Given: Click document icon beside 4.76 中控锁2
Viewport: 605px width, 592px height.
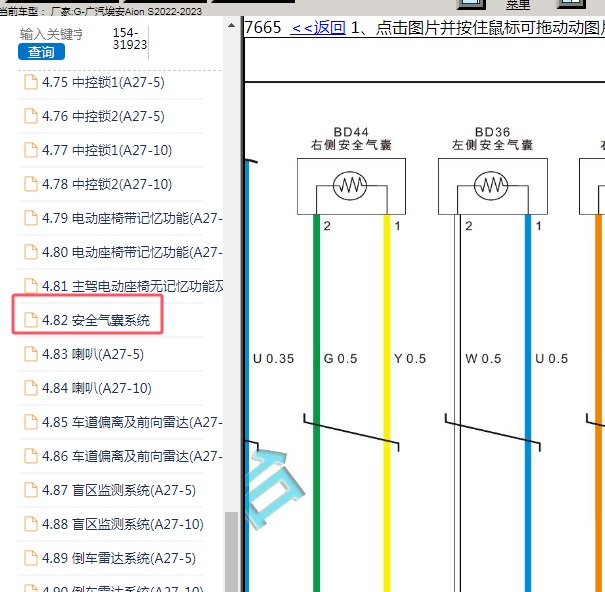Looking at the screenshot, I should [x=31, y=116].
